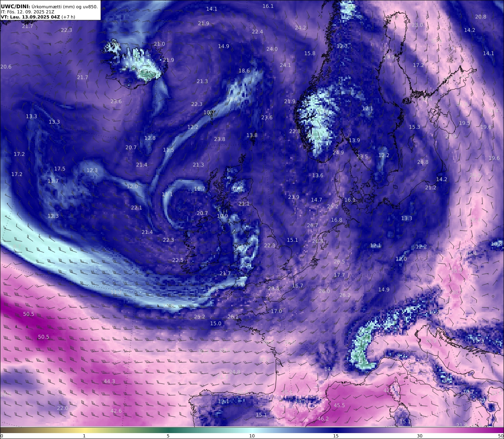The width and height of the screenshot is (504, 439).
Task: Click the 24.1 value on the map
Action: [x=285, y=65]
